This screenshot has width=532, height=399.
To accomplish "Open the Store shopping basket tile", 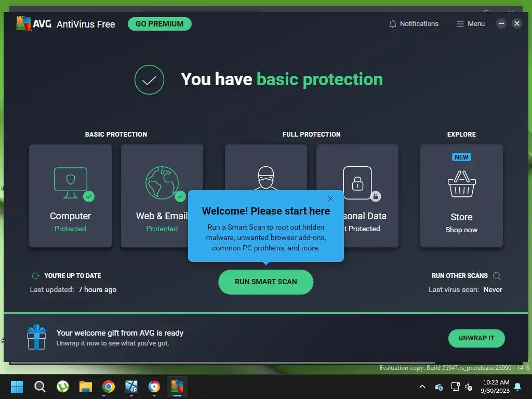I will tap(461, 196).
